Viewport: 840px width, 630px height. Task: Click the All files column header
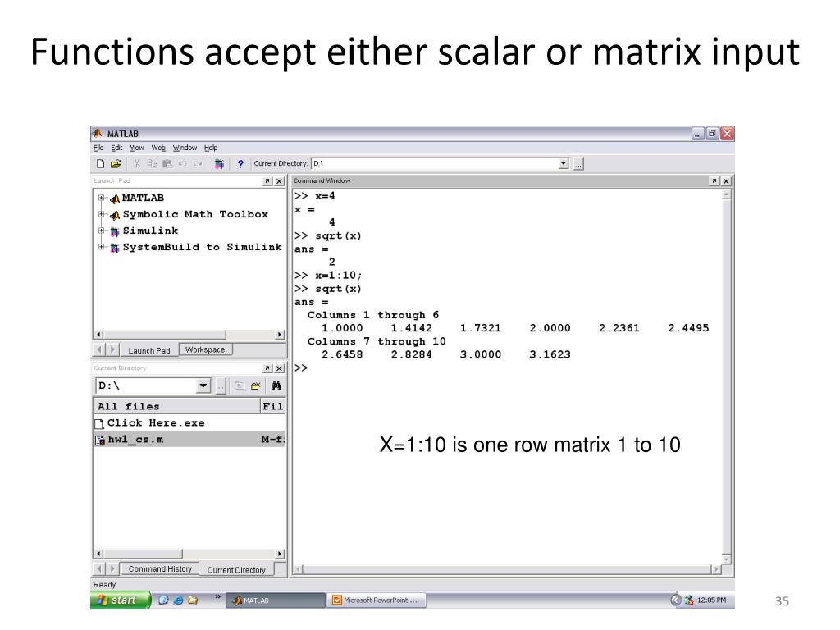[177, 406]
